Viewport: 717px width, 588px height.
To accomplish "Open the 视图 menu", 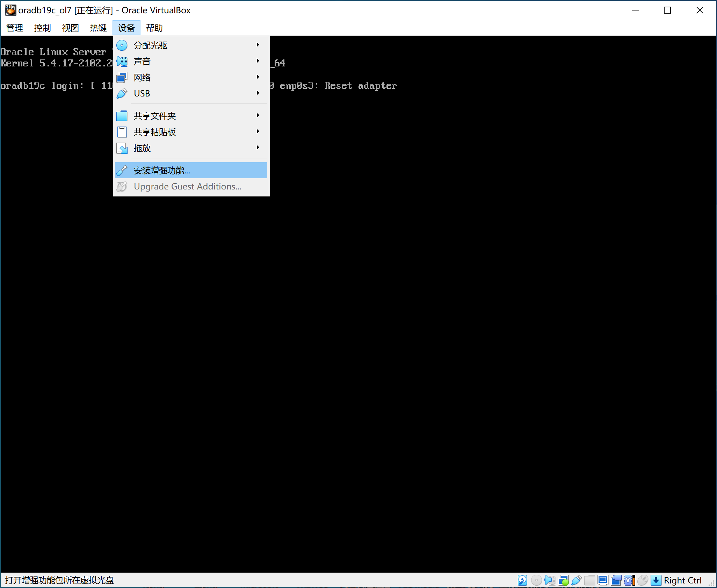I will [x=70, y=28].
